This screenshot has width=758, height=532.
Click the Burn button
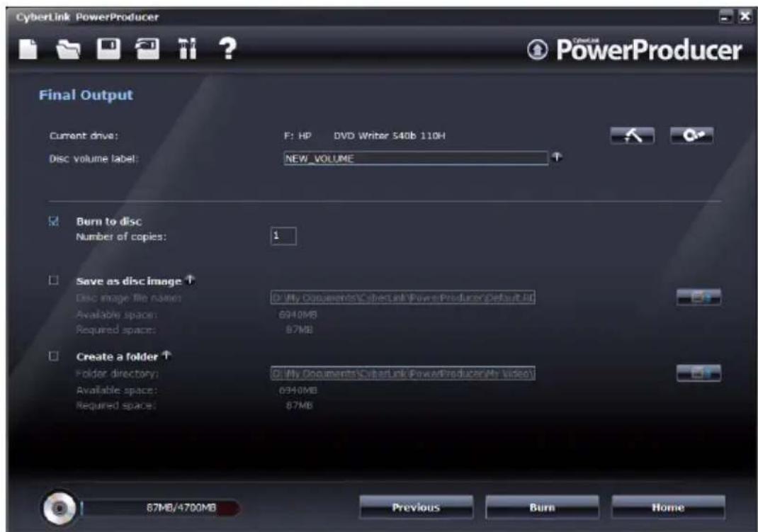(x=542, y=507)
